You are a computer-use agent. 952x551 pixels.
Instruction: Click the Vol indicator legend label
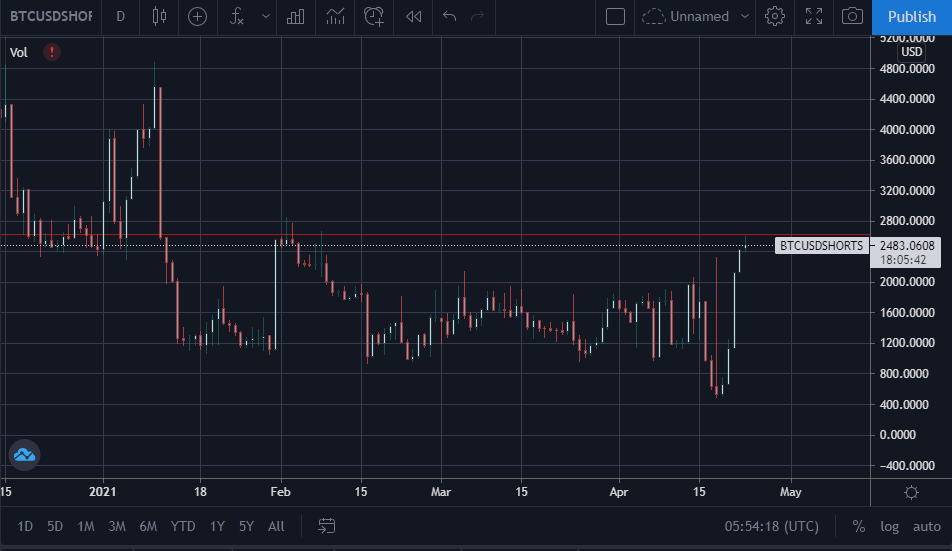click(x=19, y=52)
